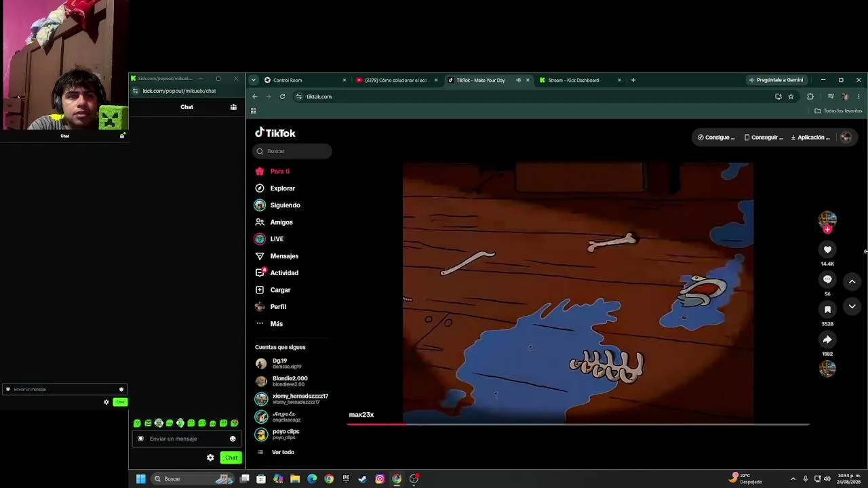The image size is (868, 488).
Task: Like the TikTok video with the heart icon
Action: [x=827, y=249]
